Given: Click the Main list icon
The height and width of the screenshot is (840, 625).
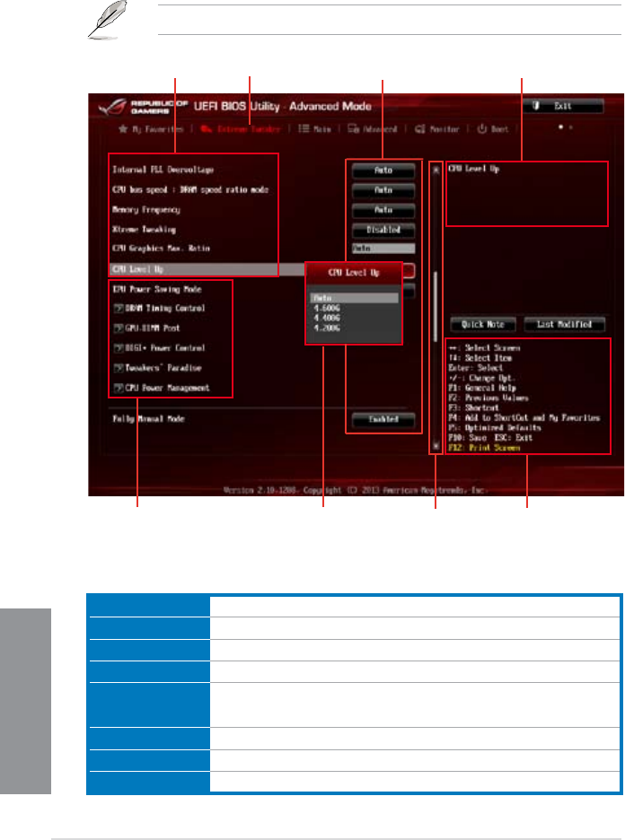Looking at the screenshot, I should [304, 129].
